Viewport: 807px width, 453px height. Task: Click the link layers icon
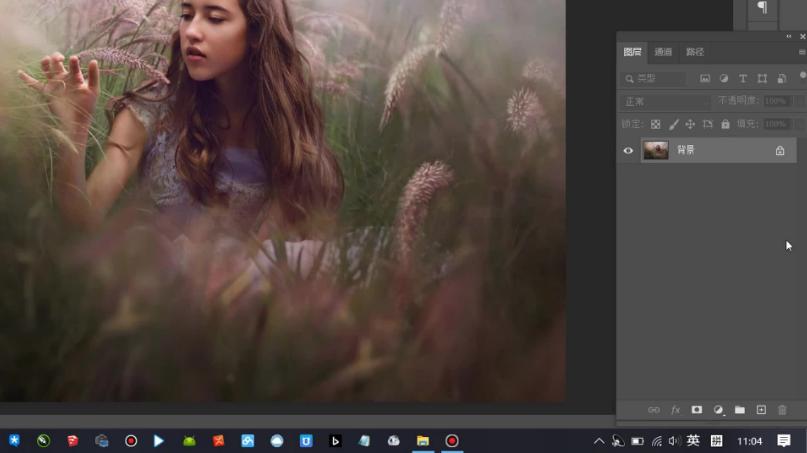(x=654, y=410)
